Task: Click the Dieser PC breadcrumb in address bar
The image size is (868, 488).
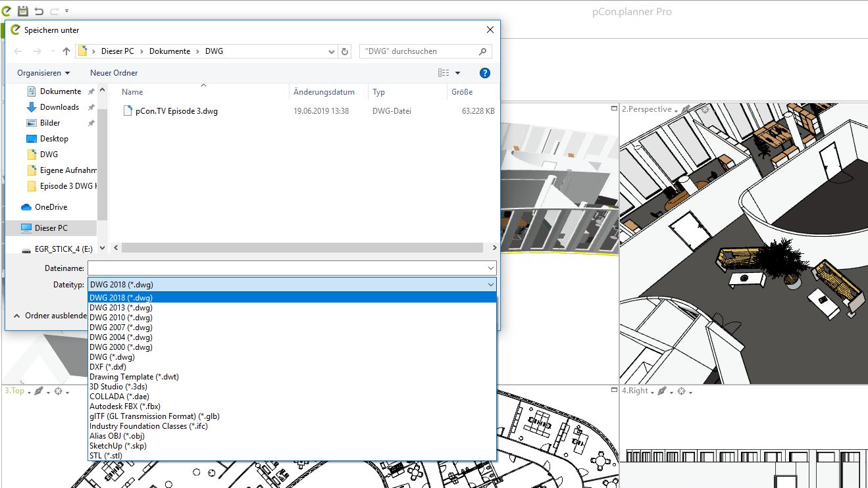Action: [118, 51]
